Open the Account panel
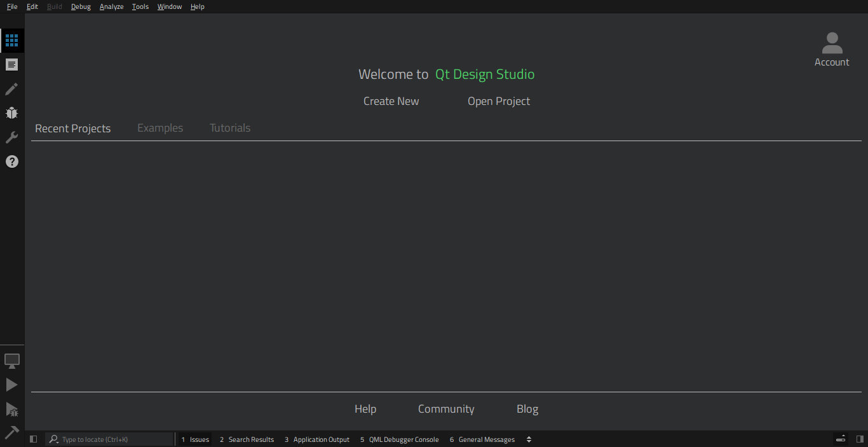Screen dimensions: 868x447 [832, 49]
